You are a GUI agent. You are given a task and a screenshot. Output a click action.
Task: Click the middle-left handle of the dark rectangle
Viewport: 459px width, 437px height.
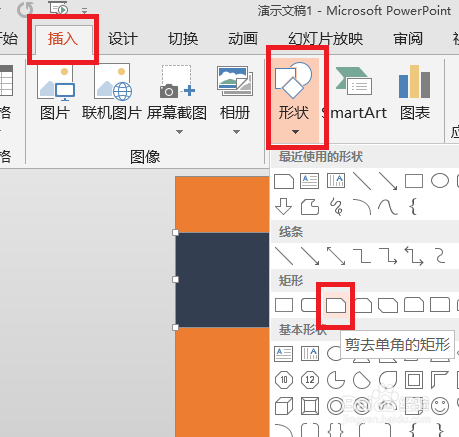[175, 279]
